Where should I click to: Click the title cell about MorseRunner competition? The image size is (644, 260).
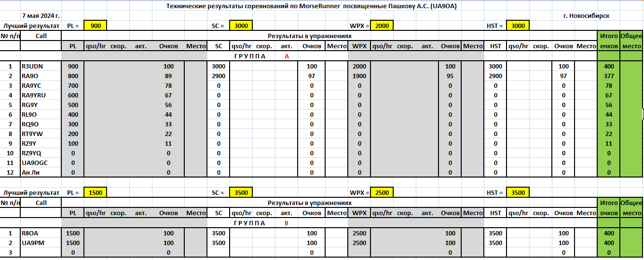311,6
